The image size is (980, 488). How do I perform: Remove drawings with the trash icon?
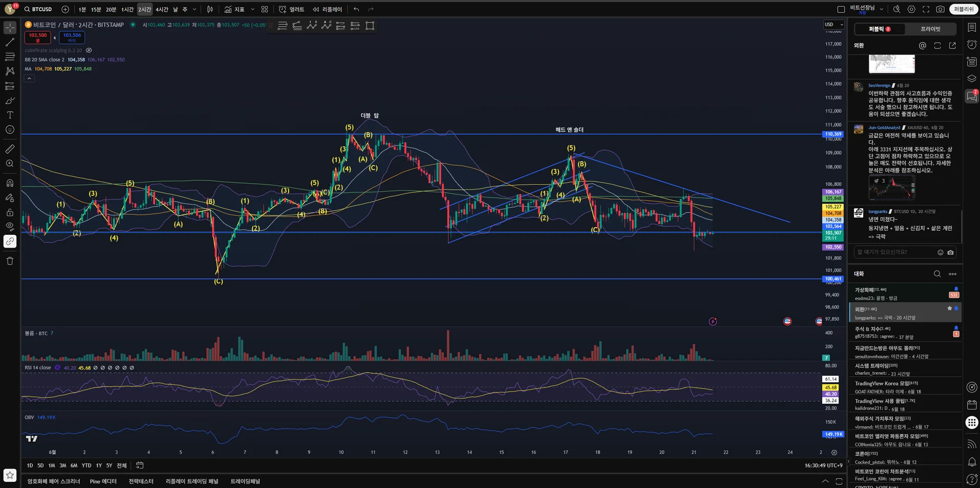10,261
